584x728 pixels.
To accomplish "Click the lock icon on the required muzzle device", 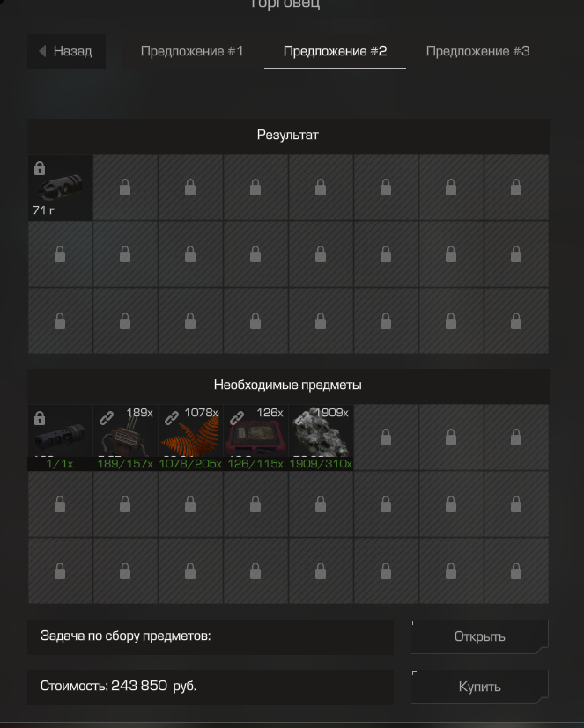I will point(40,418).
